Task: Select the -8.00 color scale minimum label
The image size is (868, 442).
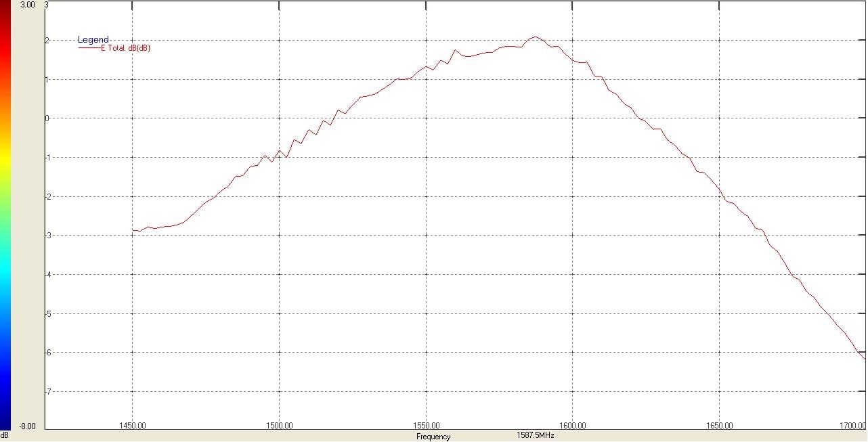Action: [28, 426]
